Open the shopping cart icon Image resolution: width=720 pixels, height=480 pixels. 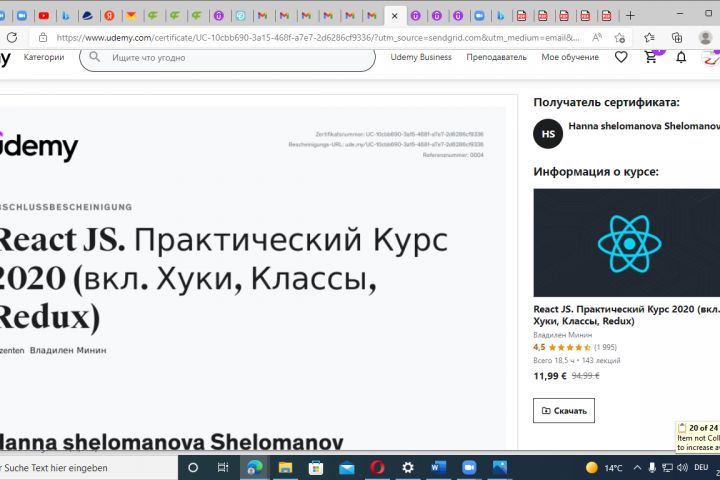point(651,57)
